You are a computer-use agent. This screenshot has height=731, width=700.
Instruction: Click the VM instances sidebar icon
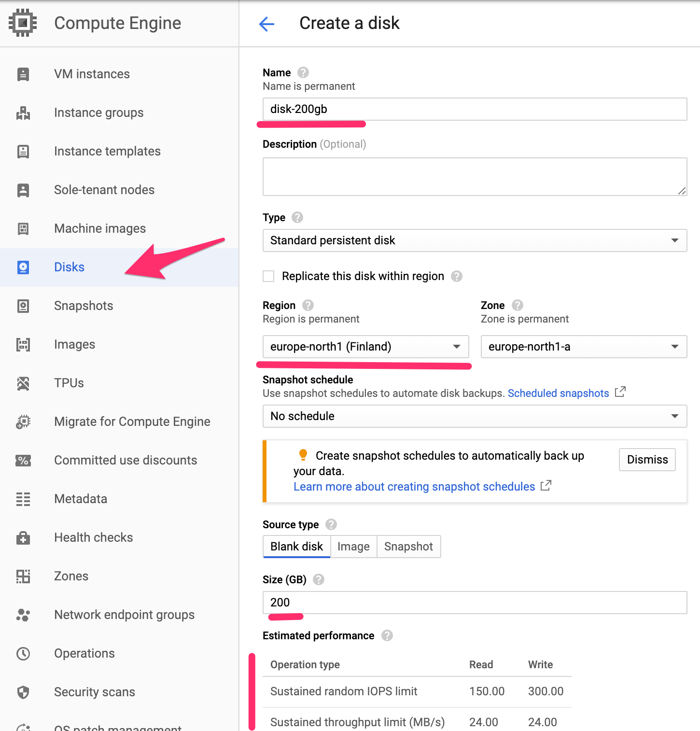23,74
